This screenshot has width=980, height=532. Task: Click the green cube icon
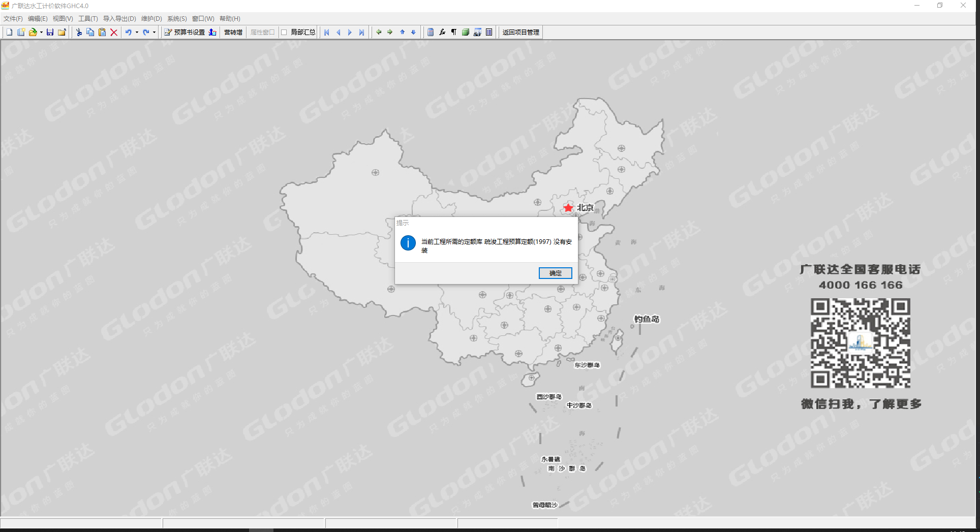pyautogui.click(x=465, y=32)
